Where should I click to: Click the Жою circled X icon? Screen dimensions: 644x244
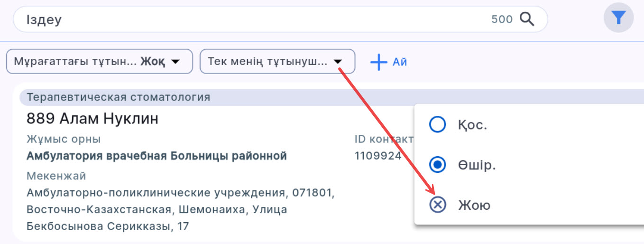point(437,205)
